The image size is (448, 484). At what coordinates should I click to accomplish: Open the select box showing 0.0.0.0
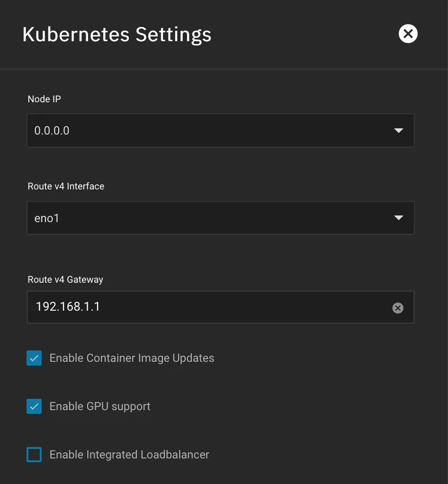click(x=208, y=131)
